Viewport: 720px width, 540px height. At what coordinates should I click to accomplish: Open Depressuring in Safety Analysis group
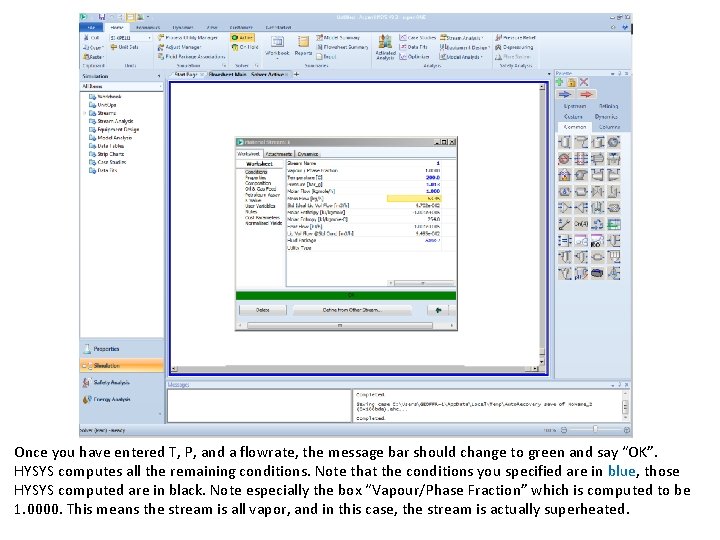pos(514,47)
